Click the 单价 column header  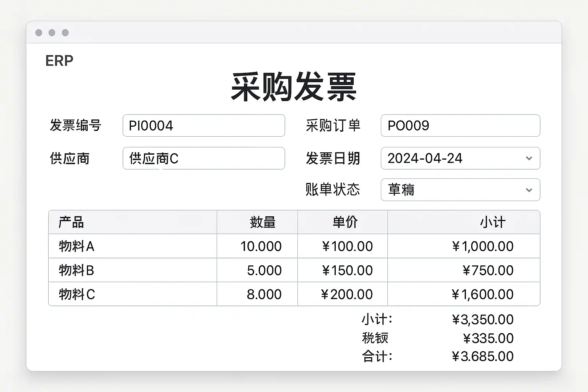345,222
